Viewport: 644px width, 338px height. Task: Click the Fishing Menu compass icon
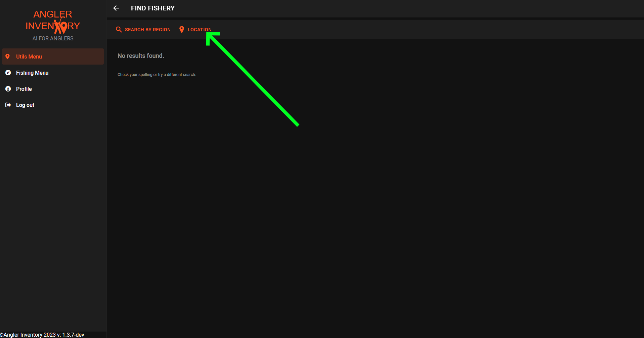[8, 73]
